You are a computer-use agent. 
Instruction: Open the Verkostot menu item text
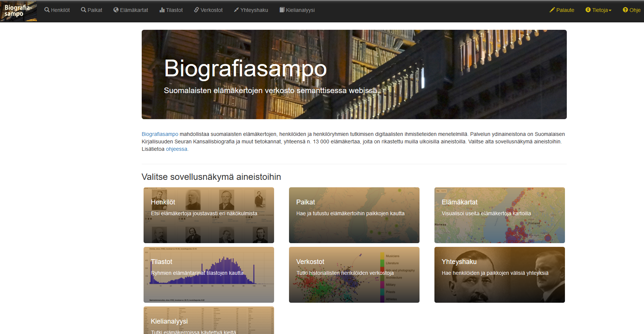(211, 10)
